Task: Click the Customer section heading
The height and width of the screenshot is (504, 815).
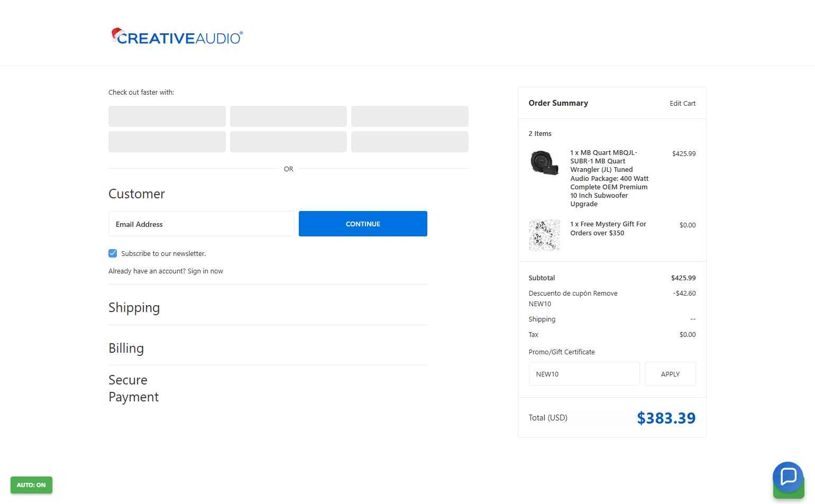Action: coord(136,194)
